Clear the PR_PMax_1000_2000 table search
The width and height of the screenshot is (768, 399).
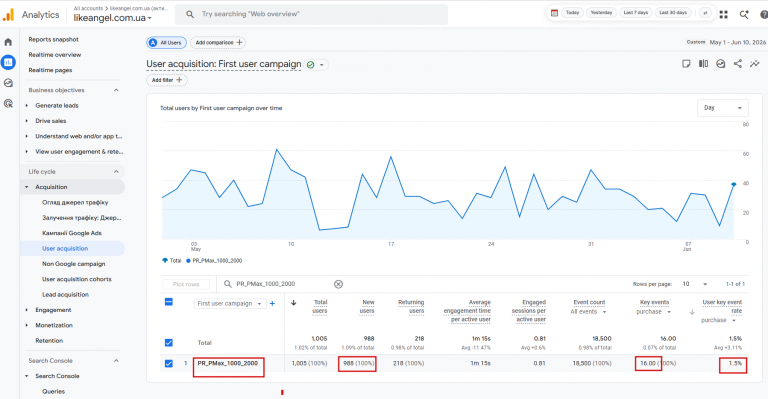click(x=338, y=284)
